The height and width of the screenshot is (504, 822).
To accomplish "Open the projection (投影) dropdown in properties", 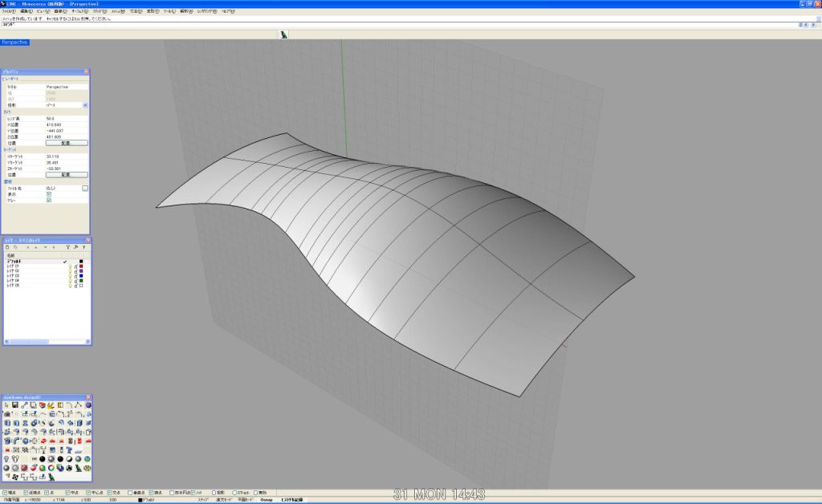I will [85, 105].
